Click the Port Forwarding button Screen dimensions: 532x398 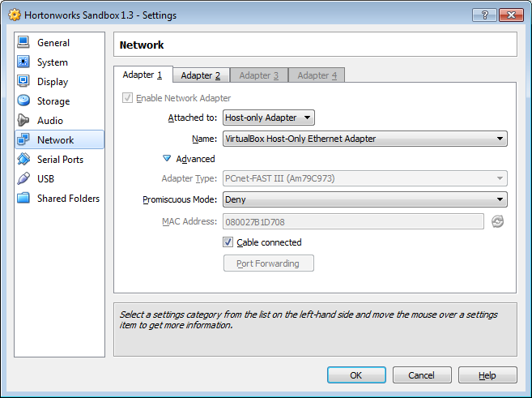268,263
